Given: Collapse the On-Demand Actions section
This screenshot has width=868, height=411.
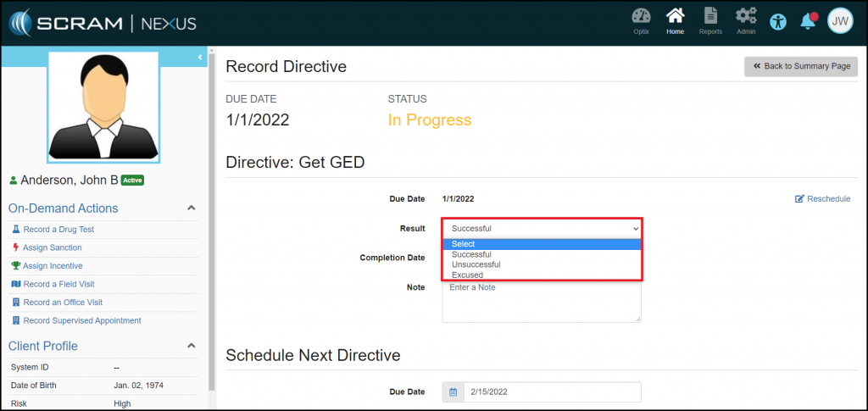Looking at the screenshot, I should 191,208.
